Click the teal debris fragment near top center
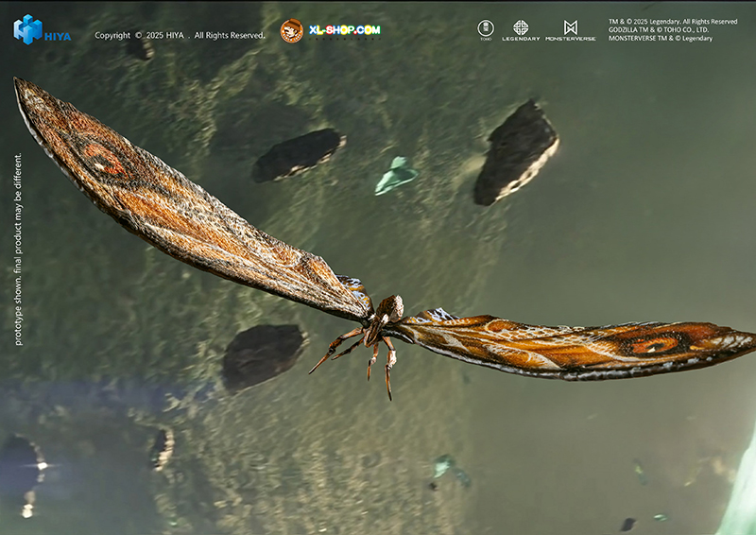Screen dimensions: 756x535 (395, 176)
